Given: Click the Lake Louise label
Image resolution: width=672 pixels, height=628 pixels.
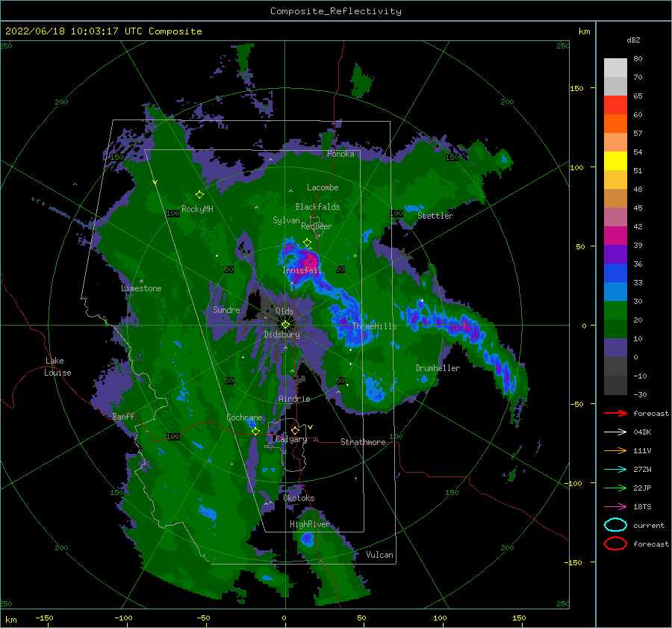Looking at the screenshot, I should tap(57, 367).
